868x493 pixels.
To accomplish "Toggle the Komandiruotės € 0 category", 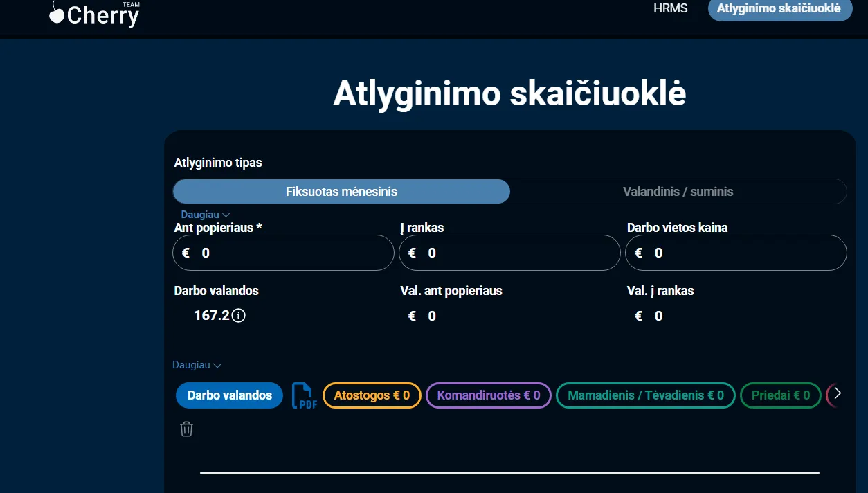I will 488,395.
